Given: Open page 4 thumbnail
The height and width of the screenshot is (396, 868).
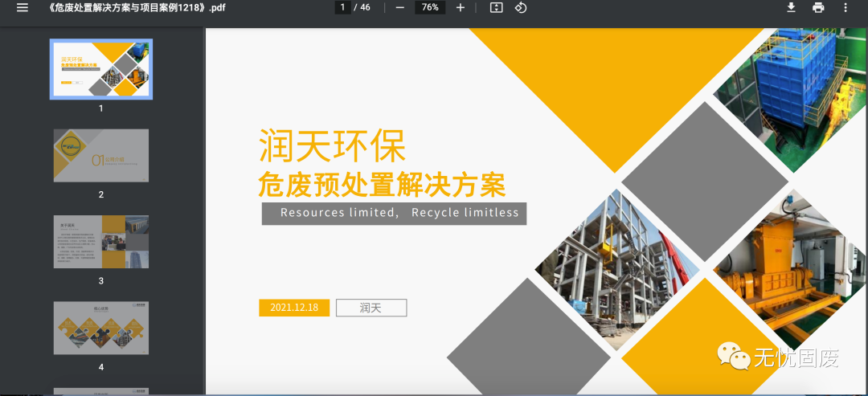Looking at the screenshot, I should pyautogui.click(x=101, y=328).
